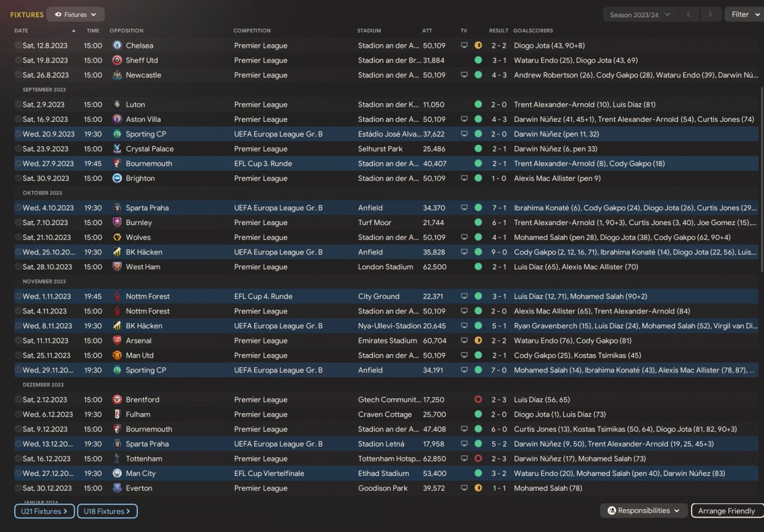
Task: Sort by the Goalscorers column header
Action: tap(533, 30)
